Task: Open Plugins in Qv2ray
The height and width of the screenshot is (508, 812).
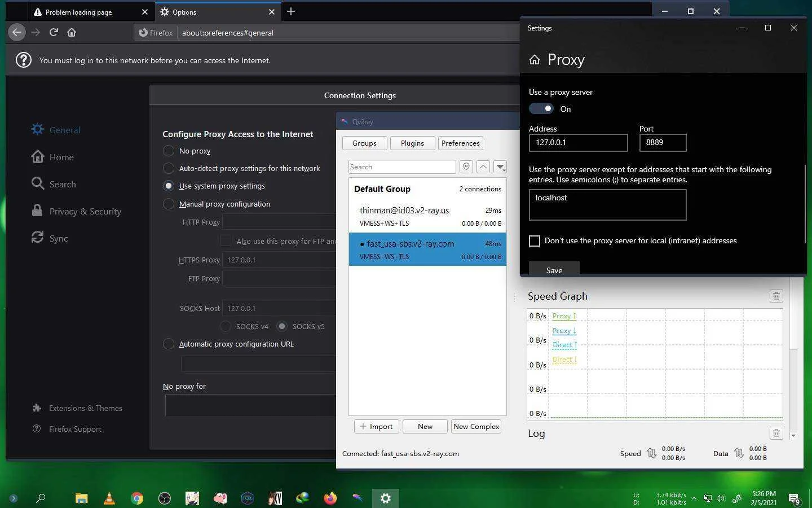Action: (x=412, y=143)
